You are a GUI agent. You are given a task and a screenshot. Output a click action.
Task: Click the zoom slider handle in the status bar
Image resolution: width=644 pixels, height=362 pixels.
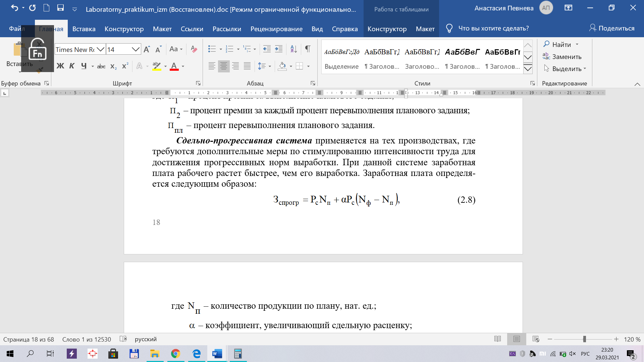tap(584, 339)
